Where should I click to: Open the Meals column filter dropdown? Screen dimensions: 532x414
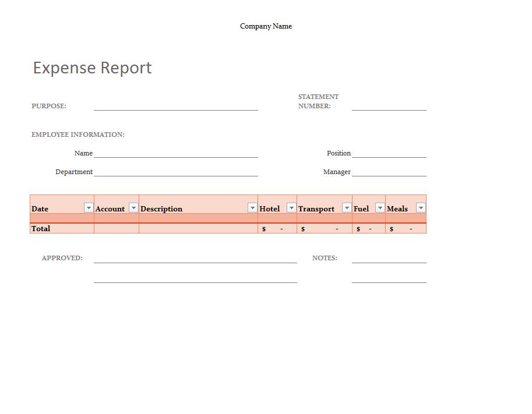(421, 207)
